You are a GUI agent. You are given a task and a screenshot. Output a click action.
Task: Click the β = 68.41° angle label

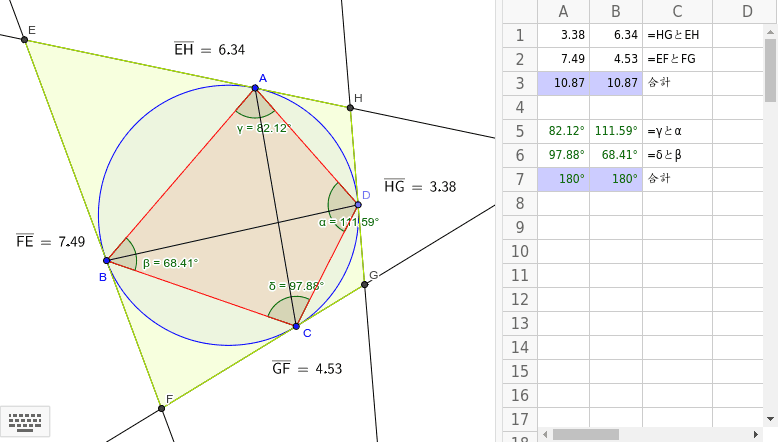pyautogui.click(x=171, y=263)
